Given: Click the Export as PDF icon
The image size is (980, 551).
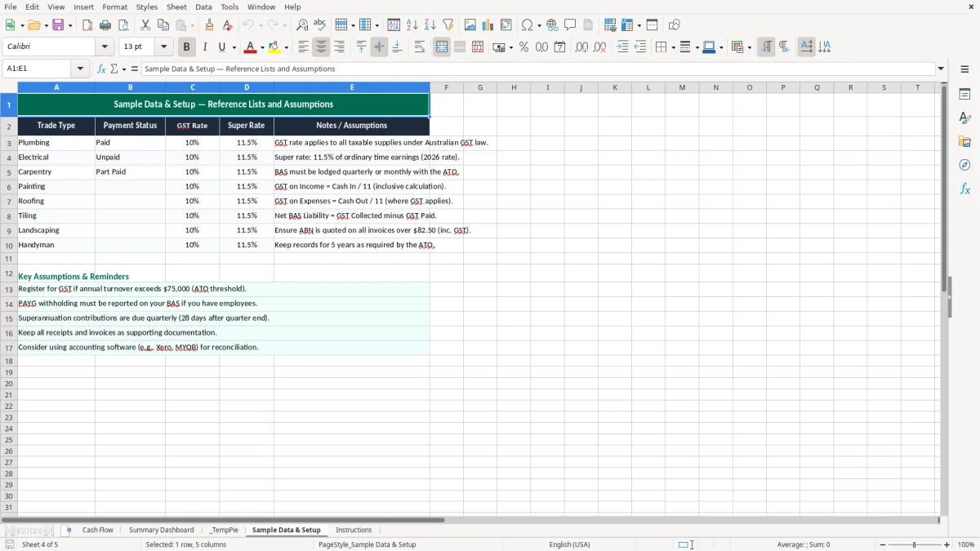Looking at the screenshot, I should (87, 25).
